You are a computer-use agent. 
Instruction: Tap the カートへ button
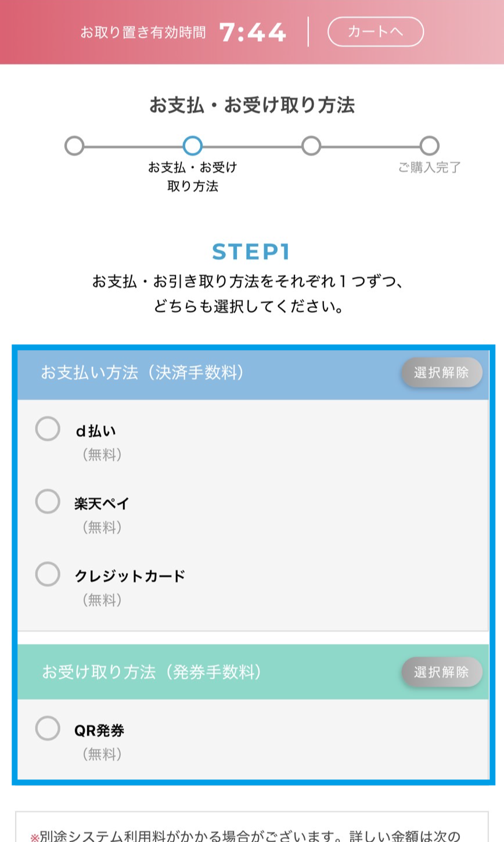(375, 31)
